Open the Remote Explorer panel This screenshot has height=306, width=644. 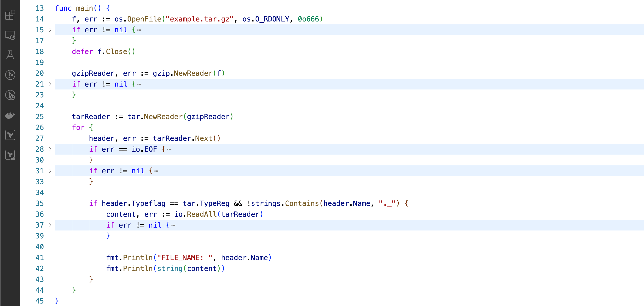pos(10,35)
